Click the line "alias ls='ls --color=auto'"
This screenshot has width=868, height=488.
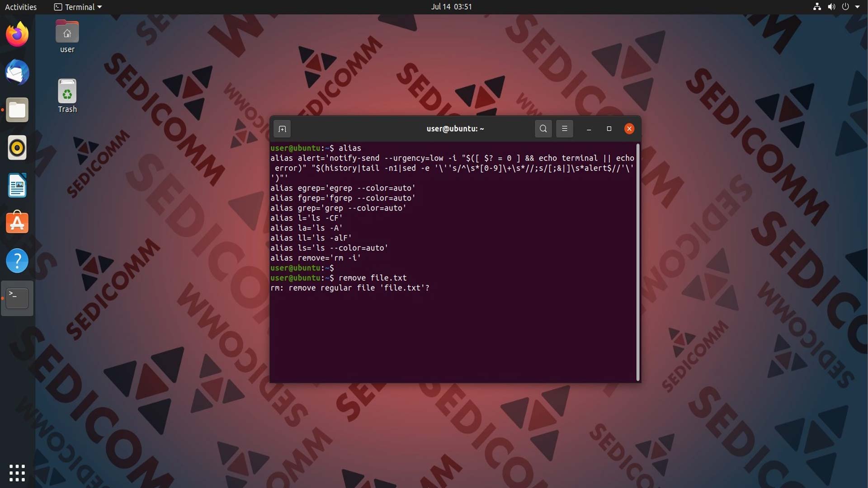pyautogui.click(x=329, y=248)
